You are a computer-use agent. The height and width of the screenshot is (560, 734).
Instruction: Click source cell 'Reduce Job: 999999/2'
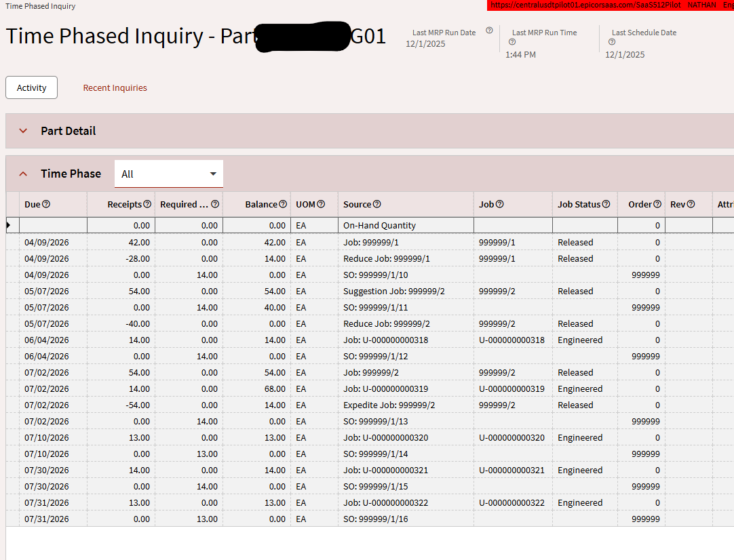pyautogui.click(x=406, y=324)
